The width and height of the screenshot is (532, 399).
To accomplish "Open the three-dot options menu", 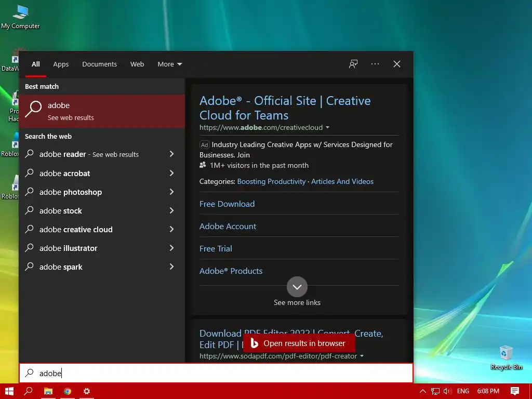I will 375,64.
